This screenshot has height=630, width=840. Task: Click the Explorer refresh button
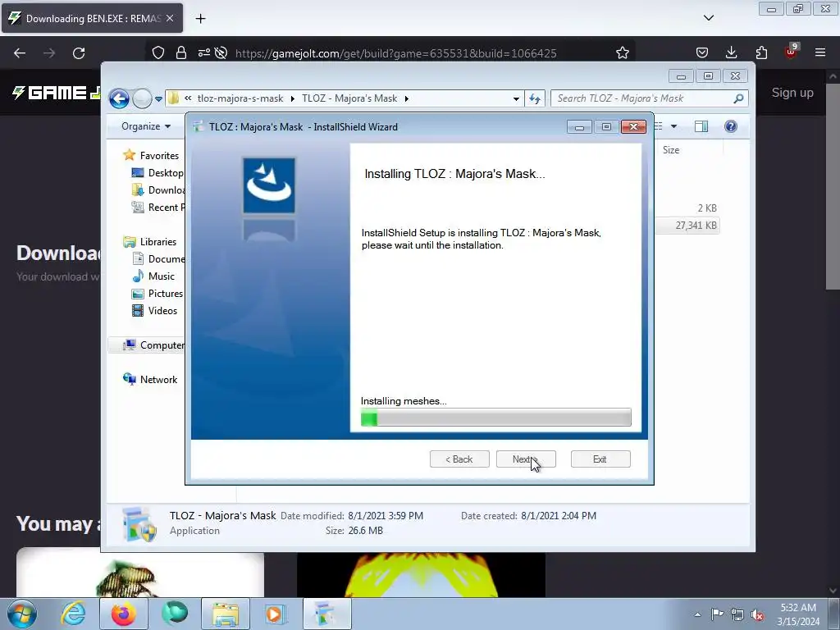point(535,98)
